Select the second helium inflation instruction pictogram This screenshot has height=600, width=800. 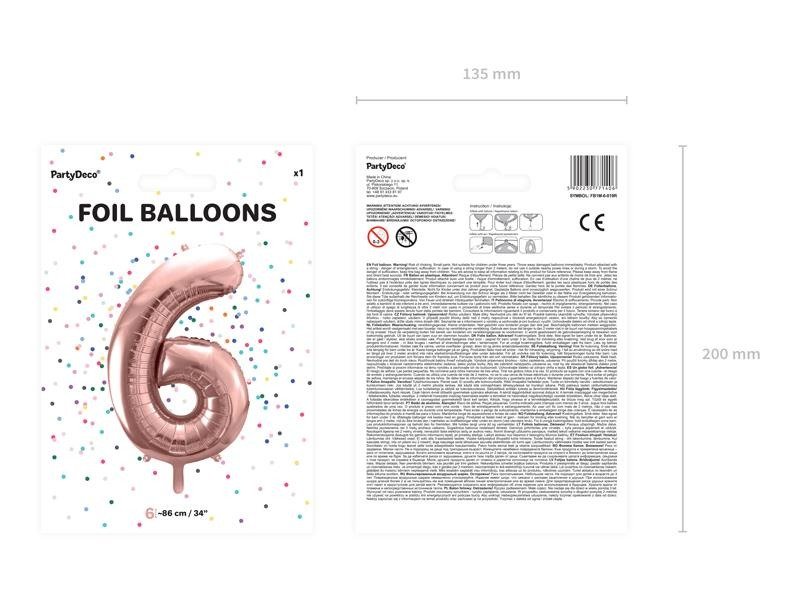point(506,222)
